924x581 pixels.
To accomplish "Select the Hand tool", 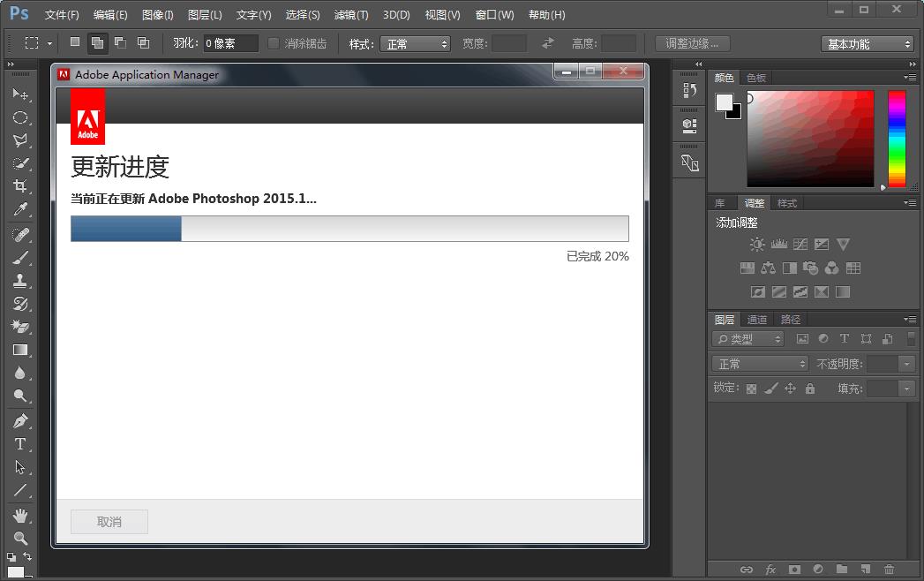I will 20,516.
